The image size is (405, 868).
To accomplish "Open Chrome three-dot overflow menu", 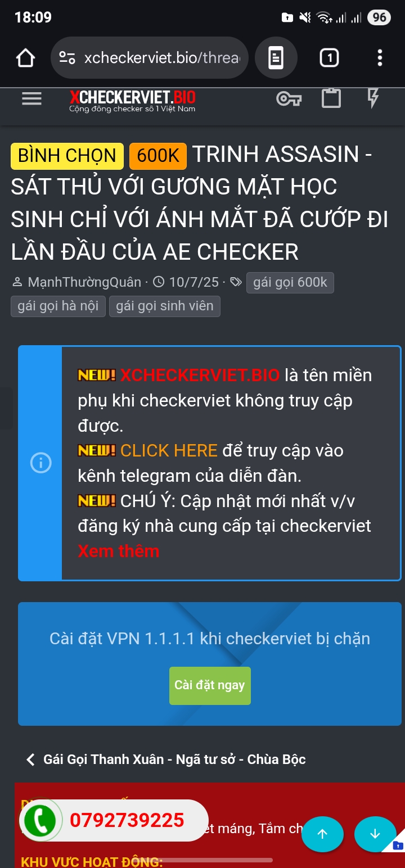I will (x=380, y=57).
